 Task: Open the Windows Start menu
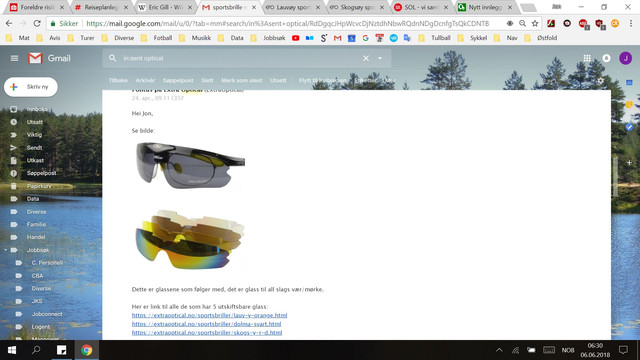(x=12, y=350)
